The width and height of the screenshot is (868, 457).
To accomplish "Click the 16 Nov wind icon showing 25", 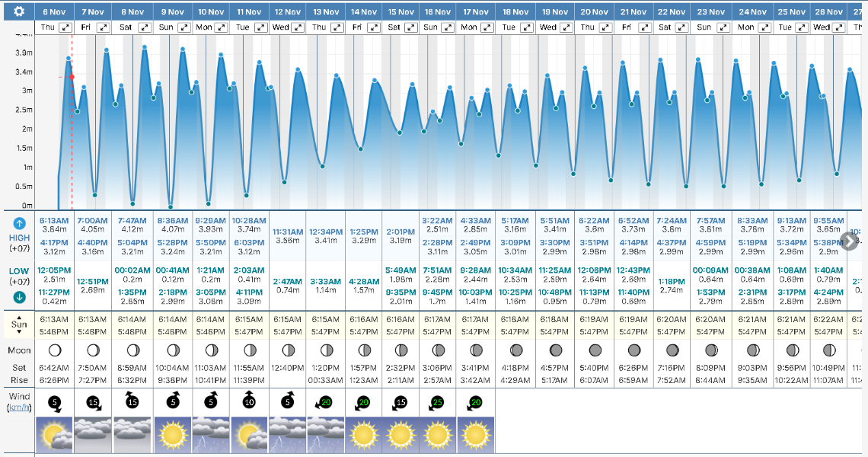I will click(438, 401).
